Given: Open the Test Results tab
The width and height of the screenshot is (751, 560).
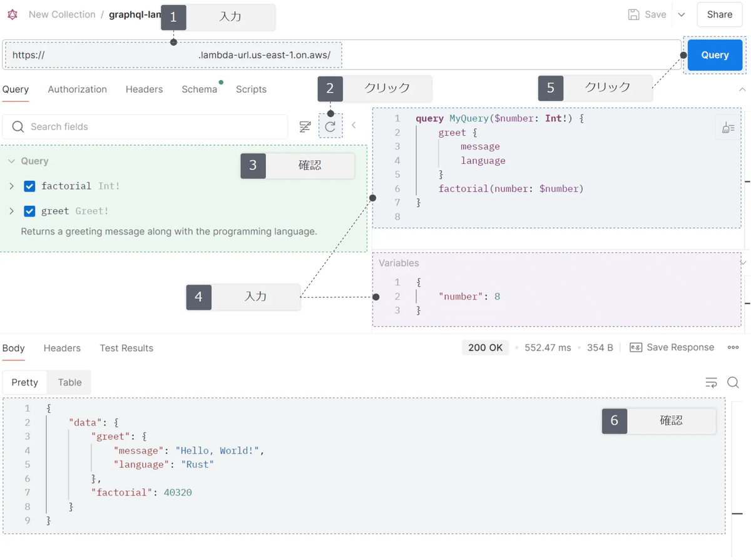Looking at the screenshot, I should tap(126, 348).
